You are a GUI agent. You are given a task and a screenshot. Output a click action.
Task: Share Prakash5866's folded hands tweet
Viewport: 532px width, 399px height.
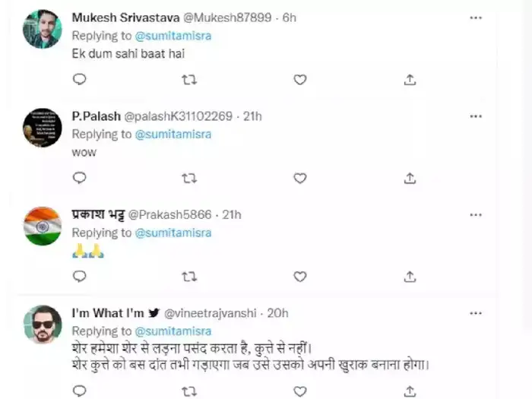click(x=410, y=276)
